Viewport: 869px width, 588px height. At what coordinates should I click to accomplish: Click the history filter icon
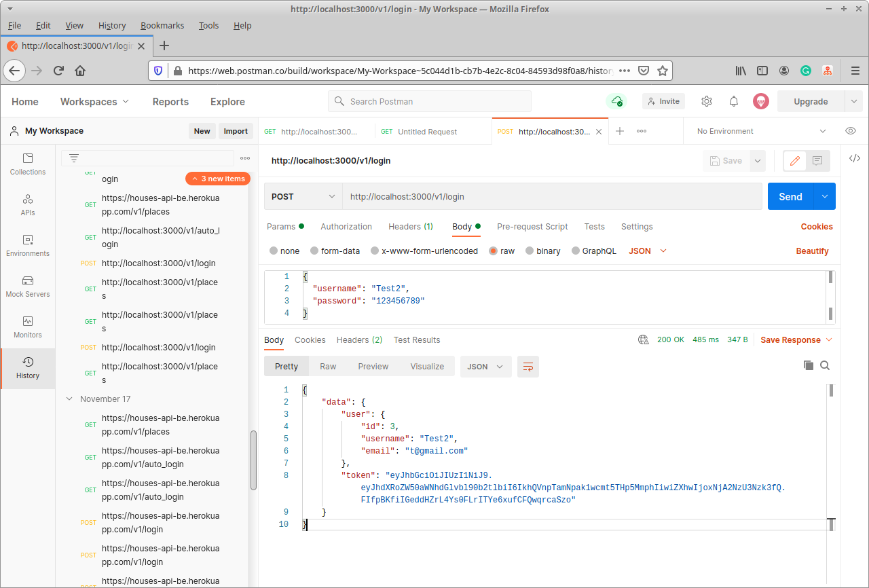74,158
